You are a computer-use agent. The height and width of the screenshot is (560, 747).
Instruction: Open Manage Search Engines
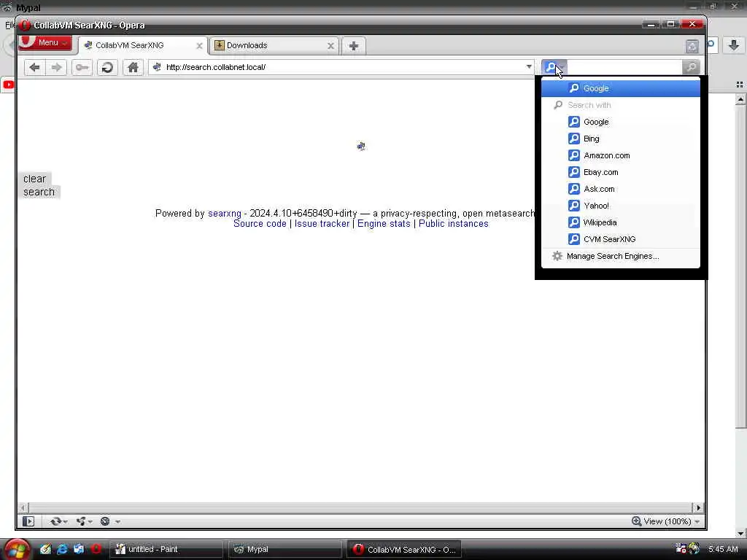tap(621, 256)
